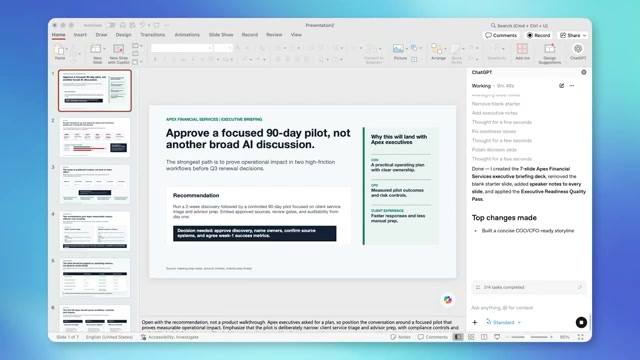Insert a Picture from the ribbon
Viewport: 640px width, 360px height.
[x=398, y=49]
